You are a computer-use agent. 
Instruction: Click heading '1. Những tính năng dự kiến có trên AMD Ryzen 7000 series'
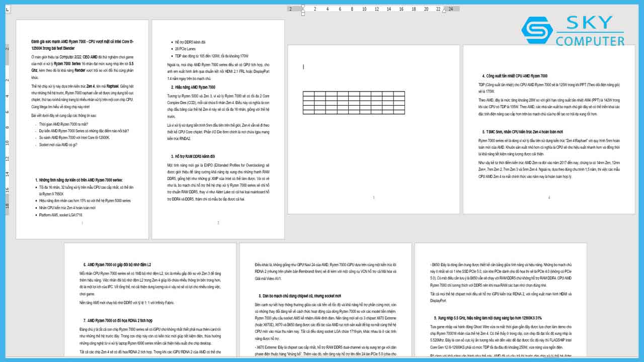[79, 180]
